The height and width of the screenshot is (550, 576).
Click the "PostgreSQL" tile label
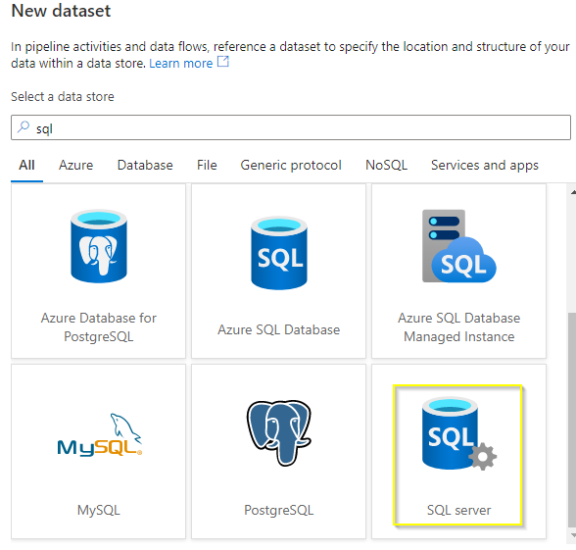click(x=279, y=510)
